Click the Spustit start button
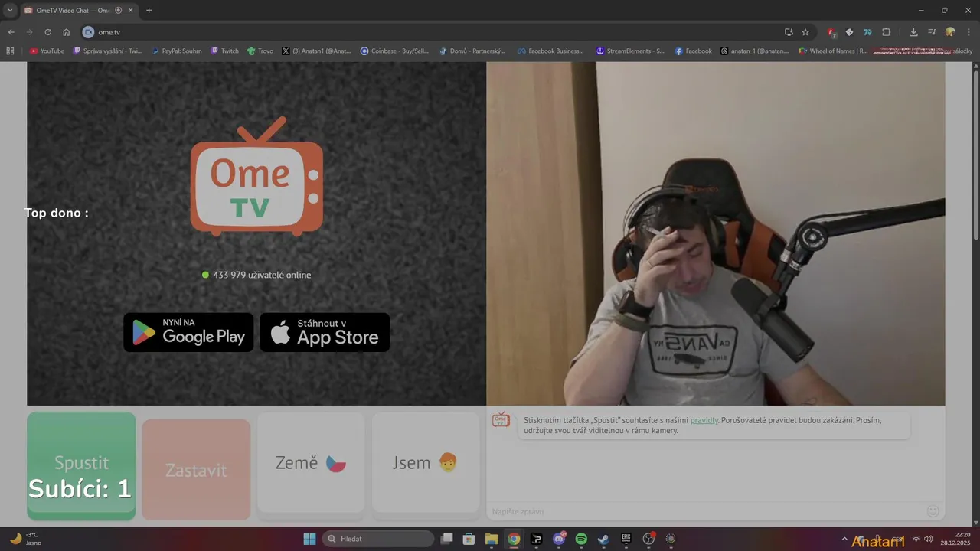This screenshot has width=980, height=551. (x=81, y=466)
